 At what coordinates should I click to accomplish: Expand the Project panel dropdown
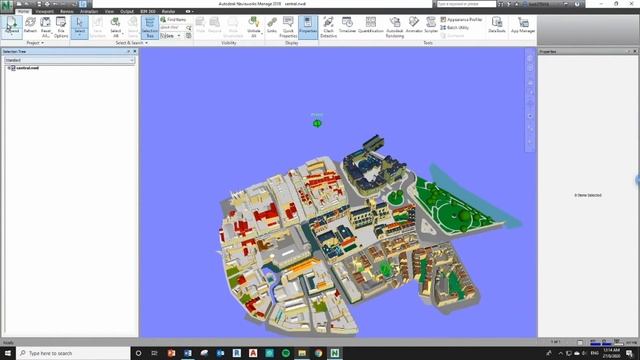[x=35, y=43]
